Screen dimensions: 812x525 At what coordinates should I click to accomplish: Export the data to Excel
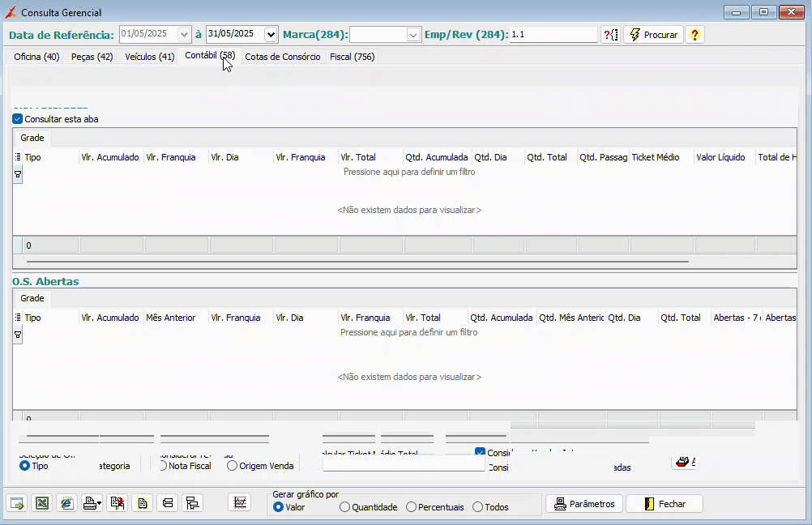42,503
